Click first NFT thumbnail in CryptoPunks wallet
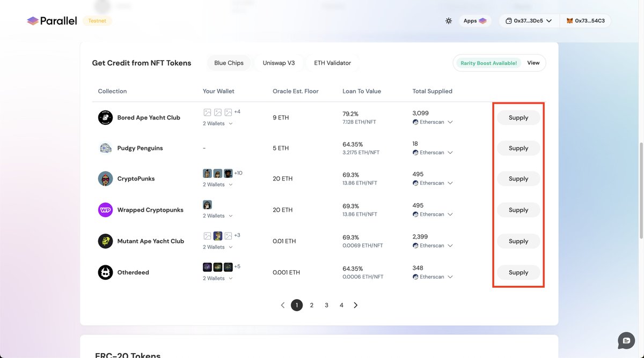The image size is (644, 358). (x=207, y=173)
